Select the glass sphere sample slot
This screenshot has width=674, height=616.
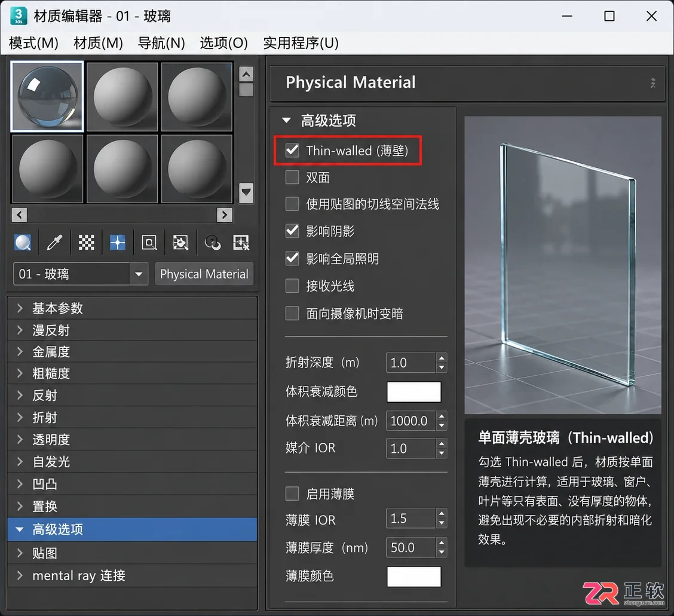[x=47, y=96]
